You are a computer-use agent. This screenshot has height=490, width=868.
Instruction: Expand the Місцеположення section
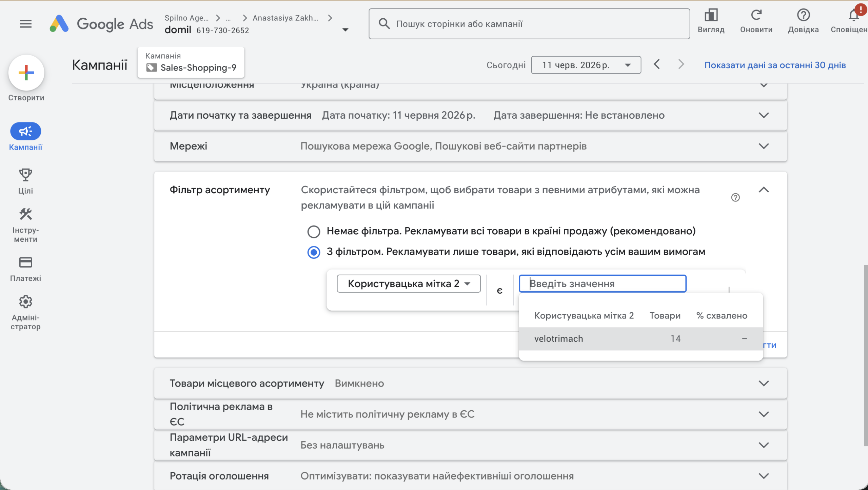[x=764, y=85]
